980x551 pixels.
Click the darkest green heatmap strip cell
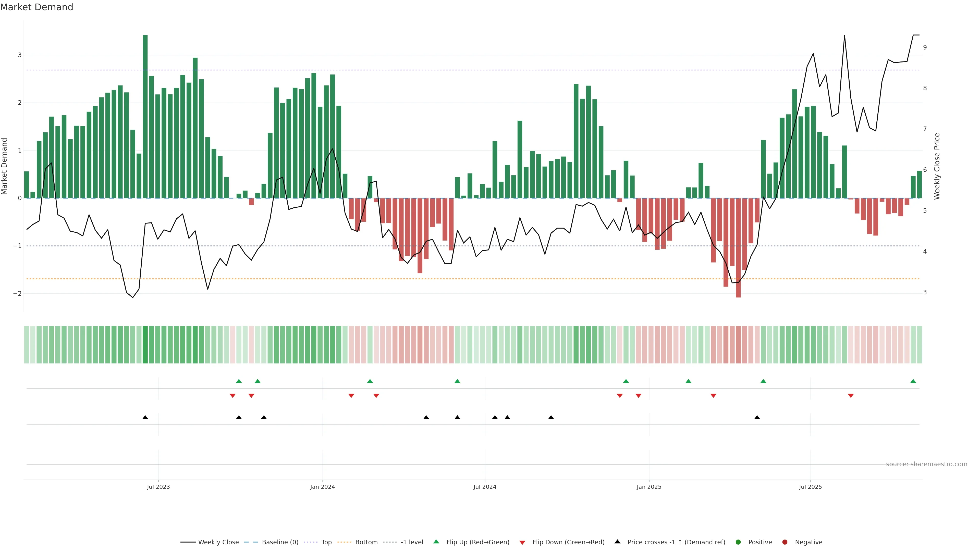point(145,345)
